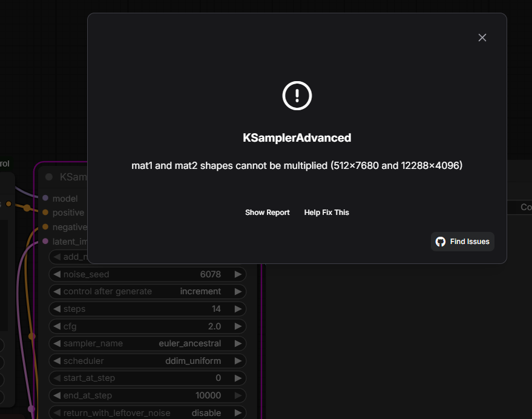The width and height of the screenshot is (532, 419).
Task: Click the Show Report button
Action: 268,213
